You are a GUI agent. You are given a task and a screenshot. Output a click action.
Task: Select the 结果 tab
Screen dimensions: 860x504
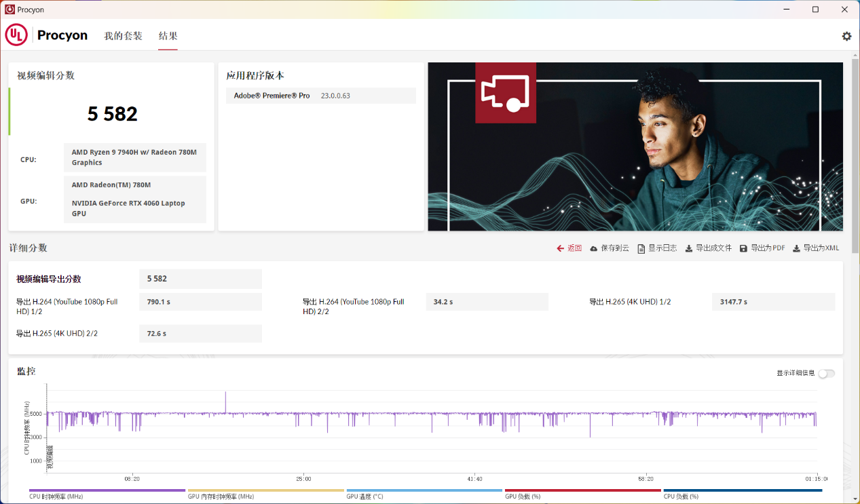coord(168,36)
